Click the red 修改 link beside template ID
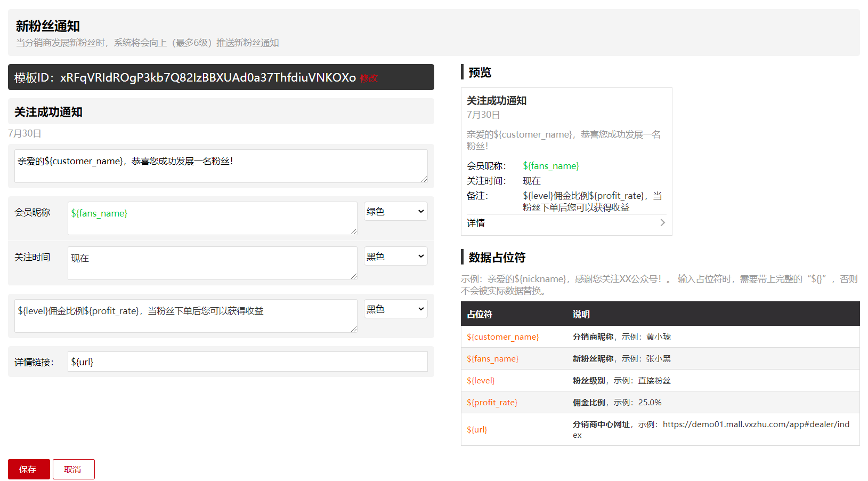 pyautogui.click(x=369, y=78)
